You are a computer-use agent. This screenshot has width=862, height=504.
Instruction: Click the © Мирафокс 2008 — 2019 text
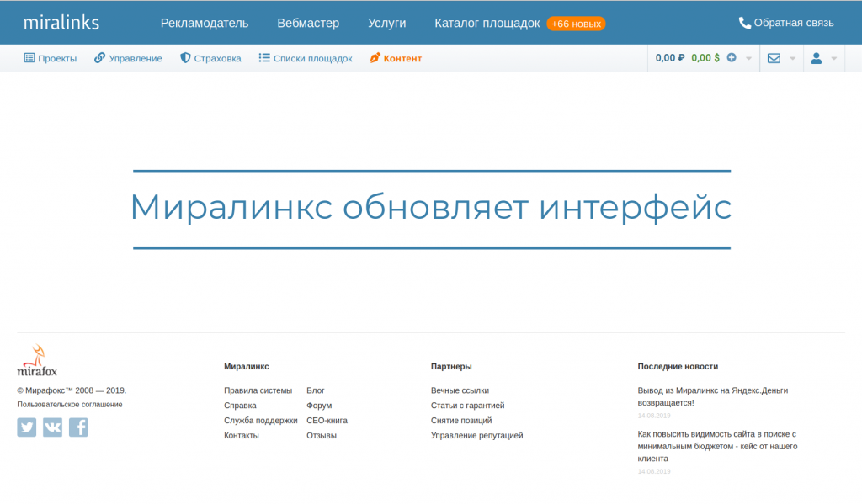(x=72, y=390)
